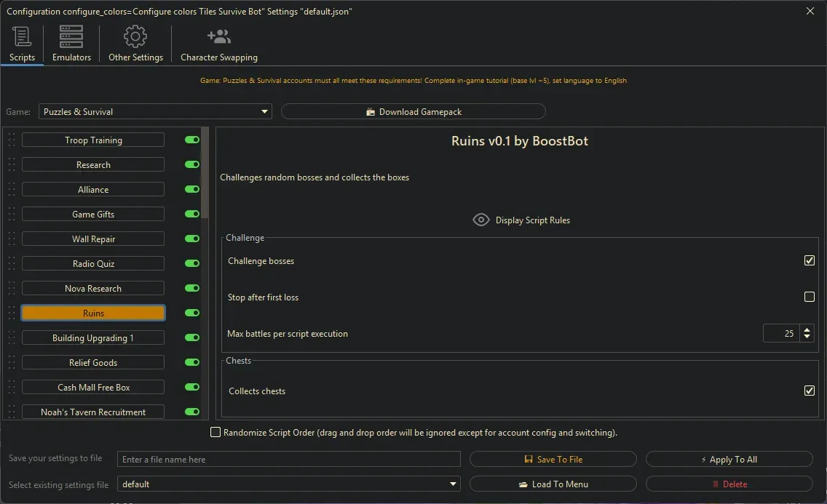Screen dimensions: 827x504
Task: Close the configuration window
Action: tap(810, 11)
